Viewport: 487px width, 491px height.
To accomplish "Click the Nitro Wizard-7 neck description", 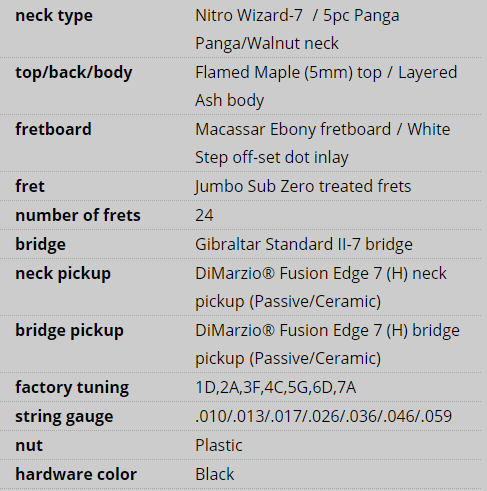I will 297,29.
